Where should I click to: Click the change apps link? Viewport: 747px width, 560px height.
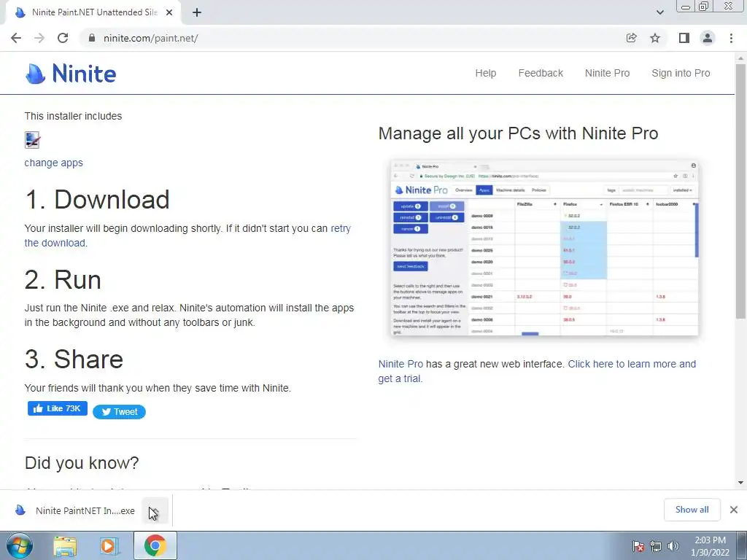(53, 163)
